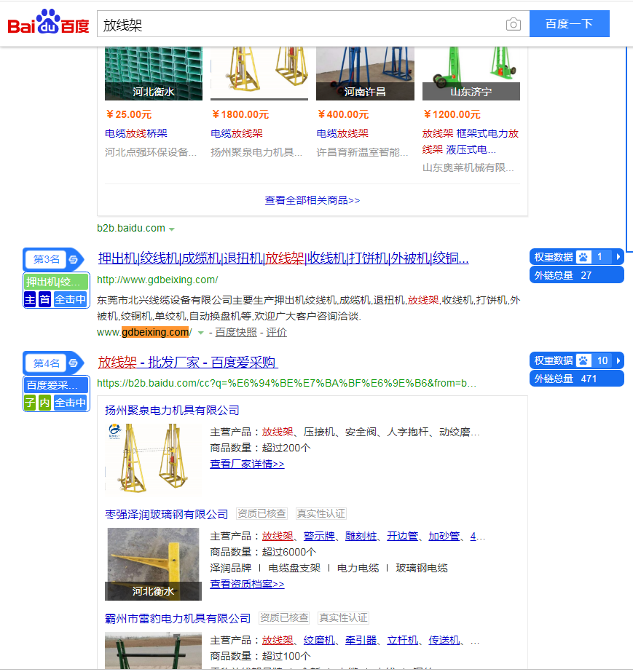
Task: Click the refresh icon beside 第3名 badge
Action: 74,259
